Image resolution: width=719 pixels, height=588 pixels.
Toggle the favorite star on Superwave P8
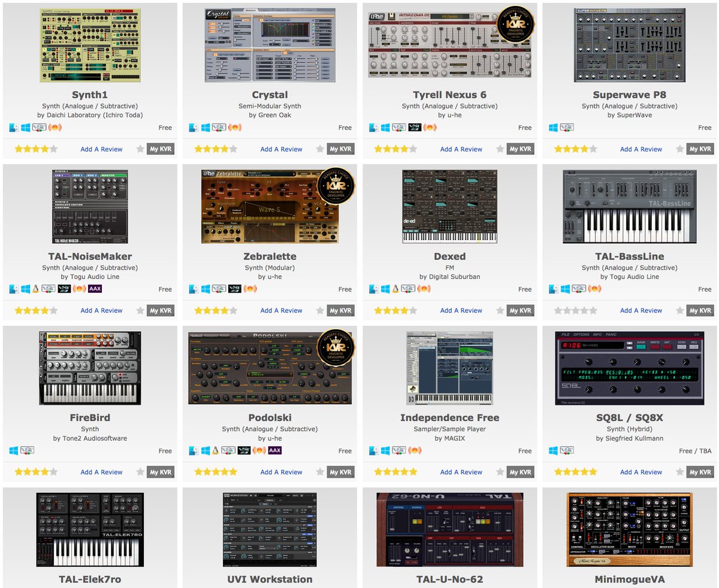679,149
